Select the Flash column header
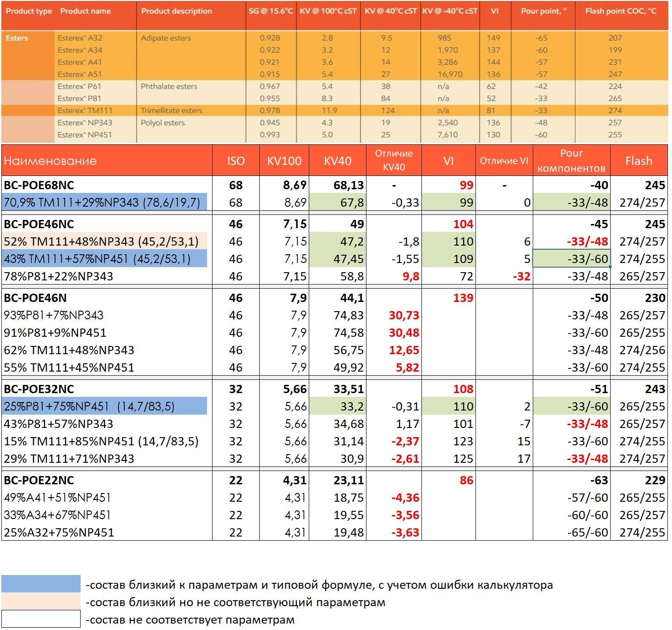The image size is (672, 630). pos(639,161)
